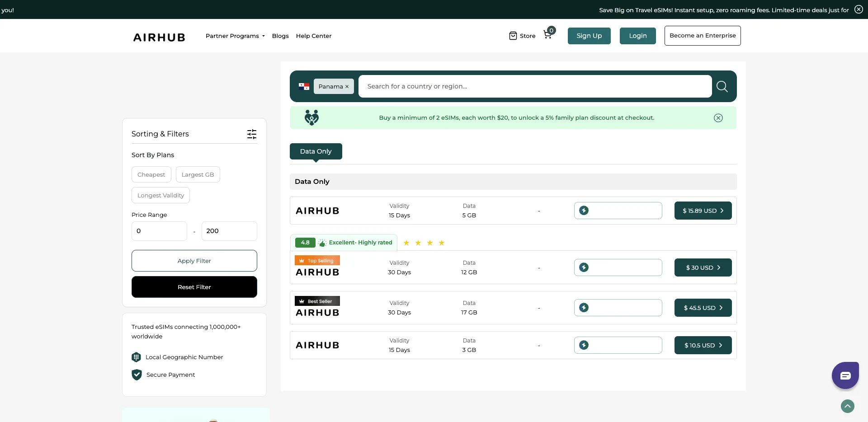The image size is (868, 422).
Task: Expand the Partner Programs dropdown
Action: coord(235,36)
